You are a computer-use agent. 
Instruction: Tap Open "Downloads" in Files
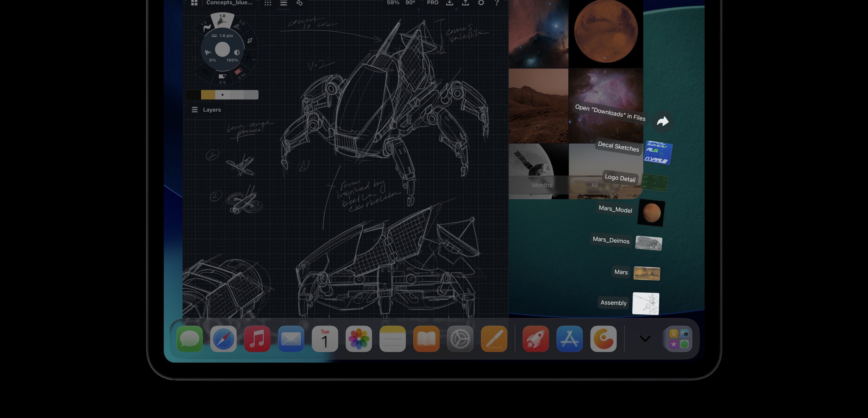[x=610, y=113]
